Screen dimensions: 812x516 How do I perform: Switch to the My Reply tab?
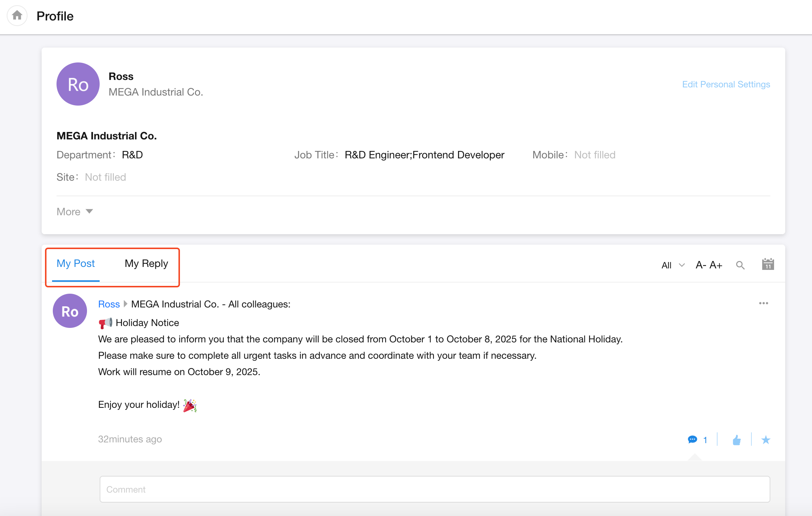pos(146,264)
